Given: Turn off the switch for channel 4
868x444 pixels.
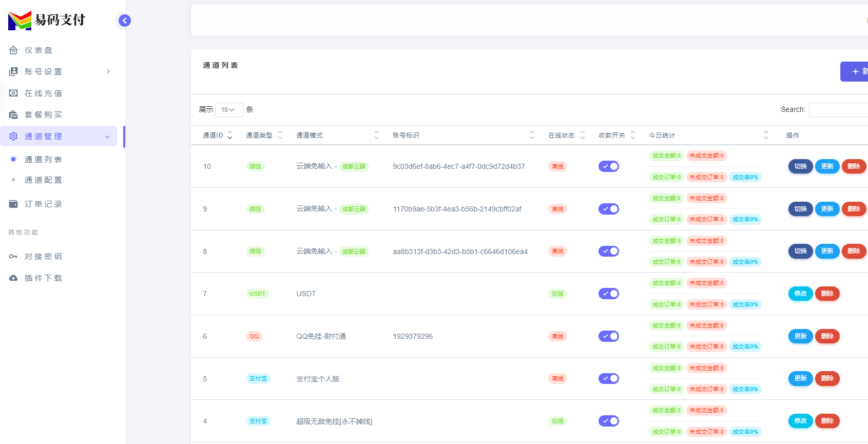Looking at the screenshot, I should coord(608,421).
